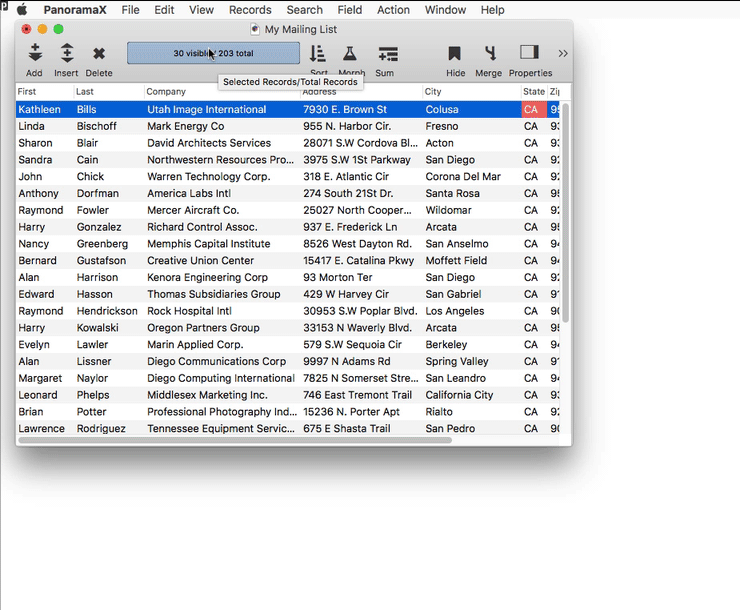
Task: Click the Hide bookmark icon
Action: 455,54
